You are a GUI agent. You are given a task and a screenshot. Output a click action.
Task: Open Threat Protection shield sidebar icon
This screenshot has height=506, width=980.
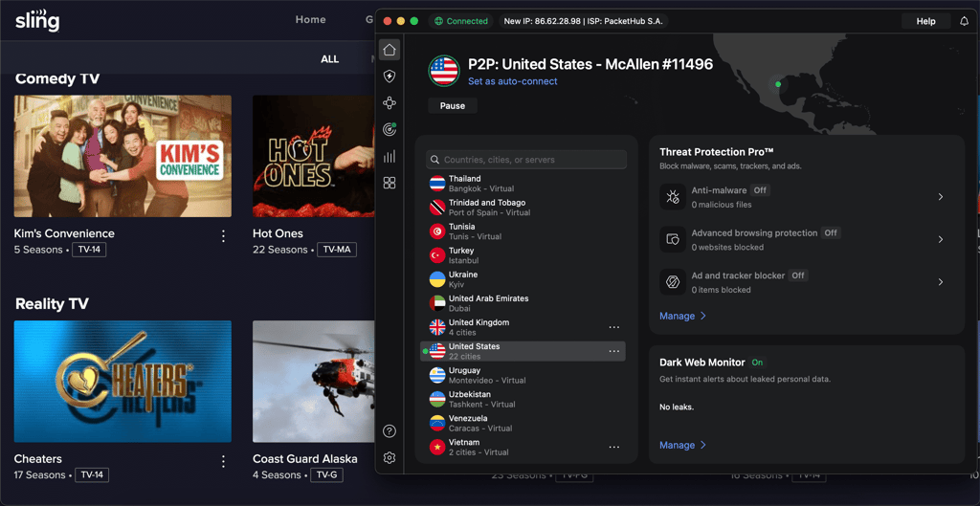coord(390,77)
